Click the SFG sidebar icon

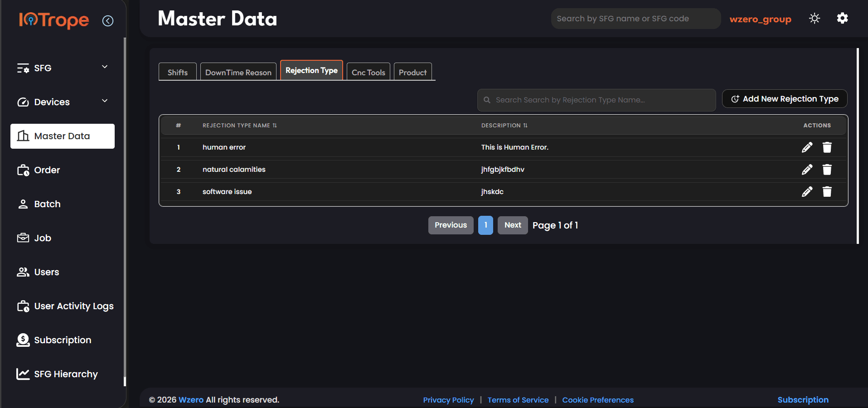23,68
